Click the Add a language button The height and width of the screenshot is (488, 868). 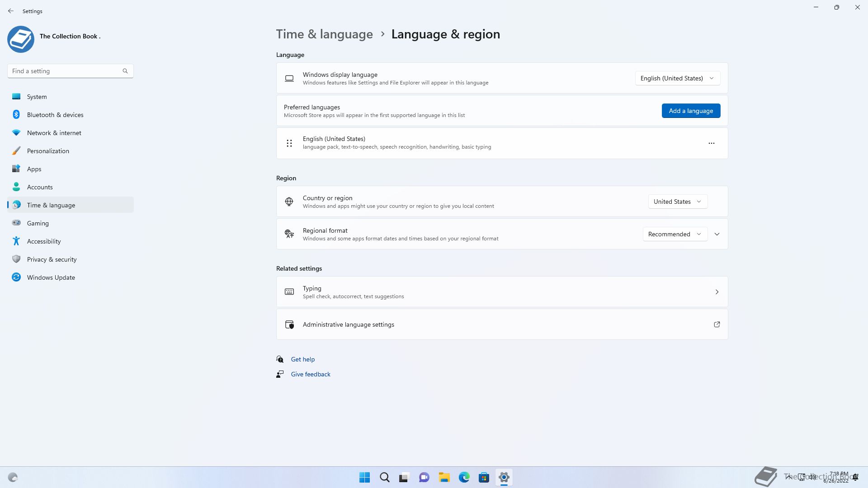(691, 111)
